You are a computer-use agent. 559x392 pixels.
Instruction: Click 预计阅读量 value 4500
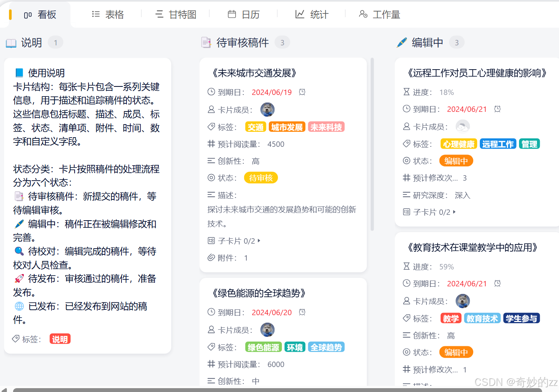[276, 144]
